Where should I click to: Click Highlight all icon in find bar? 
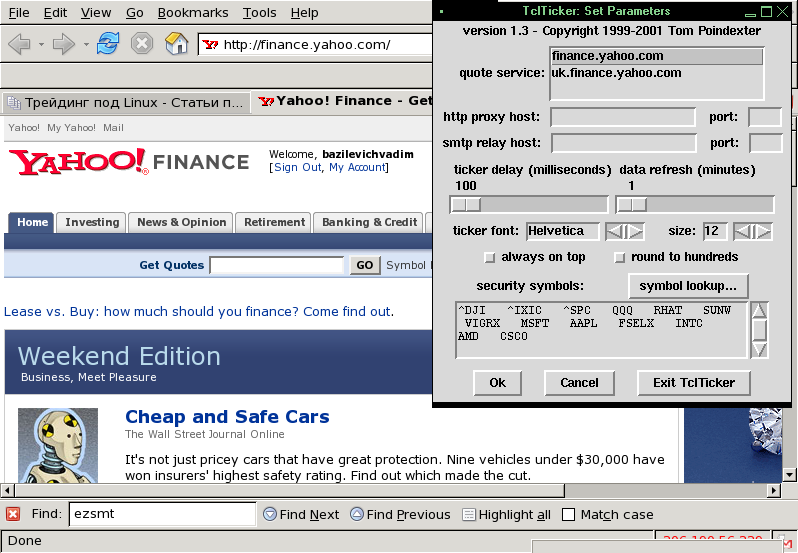tap(469, 515)
